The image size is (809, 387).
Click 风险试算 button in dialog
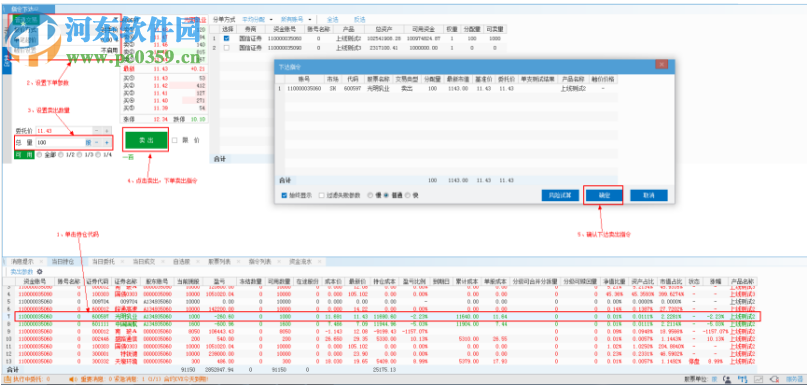coord(560,196)
